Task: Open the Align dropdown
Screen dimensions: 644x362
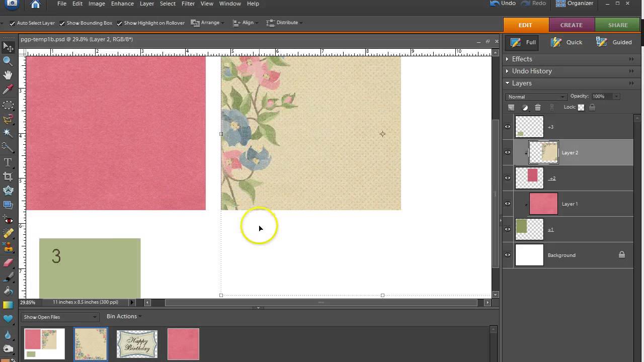Action: pyautogui.click(x=245, y=23)
